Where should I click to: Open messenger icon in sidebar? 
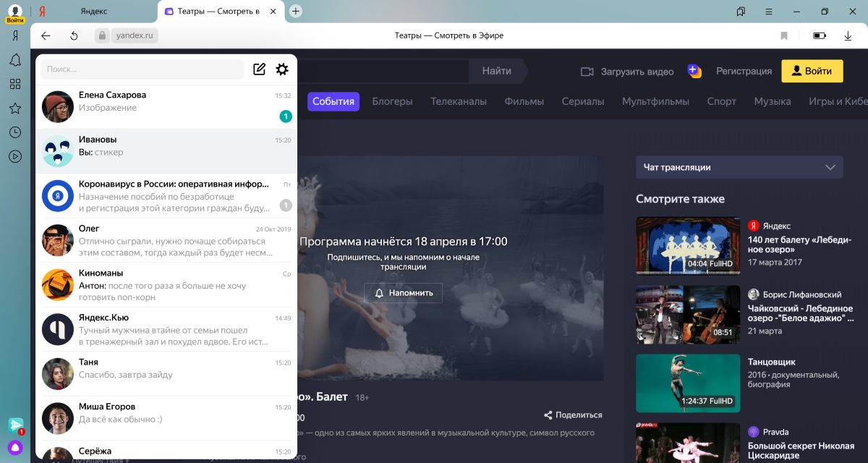(x=15, y=425)
